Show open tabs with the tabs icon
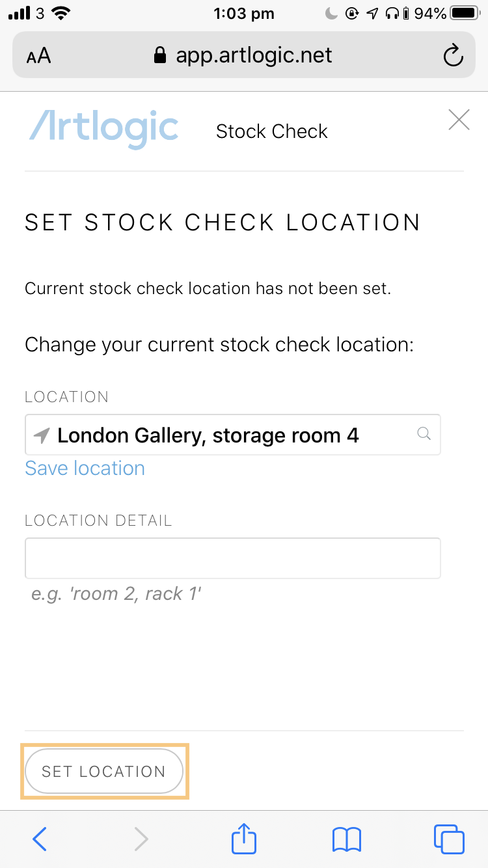The image size is (488, 868). (449, 839)
